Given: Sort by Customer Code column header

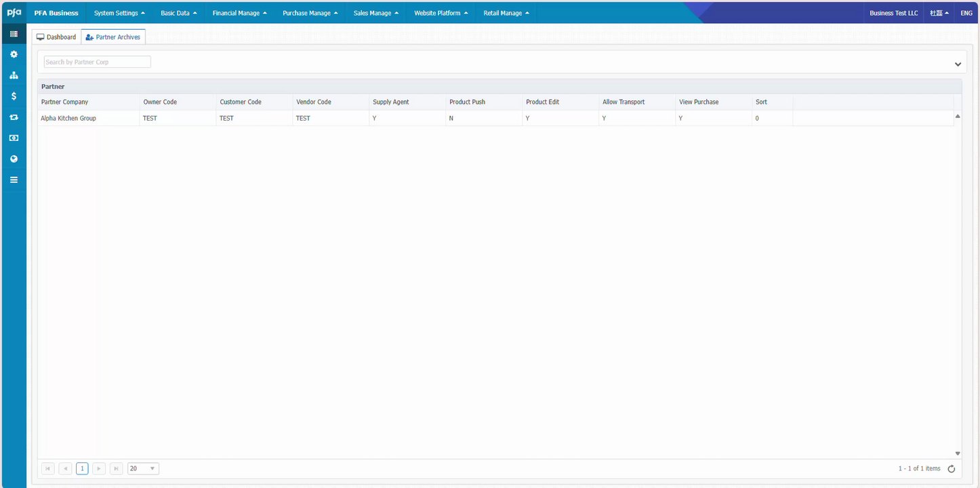Looking at the screenshot, I should [x=255, y=102].
